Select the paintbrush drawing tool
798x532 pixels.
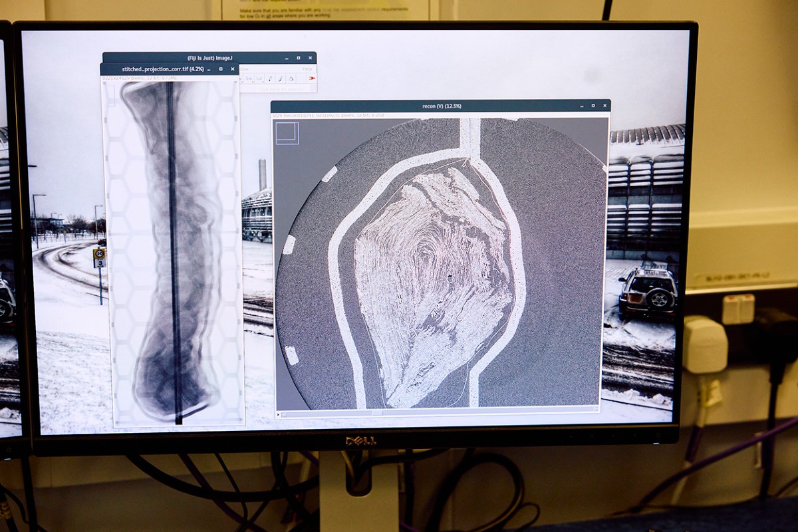(x=280, y=78)
